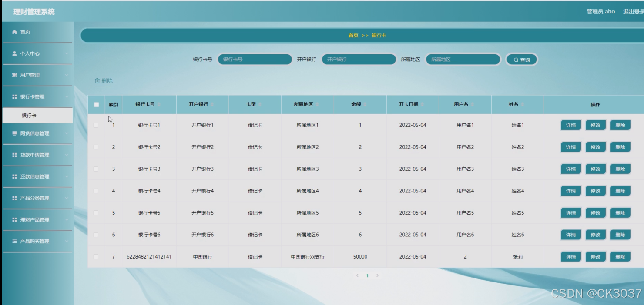Expand 贷款申请管理 via its chevron
This screenshot has height=305, width=644.
(67, 155)
